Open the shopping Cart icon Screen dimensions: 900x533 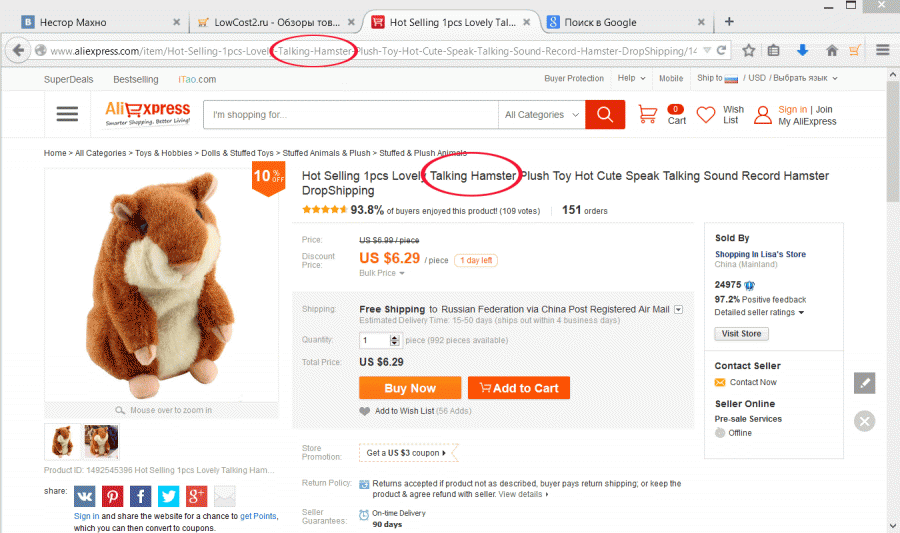point(647,114)
